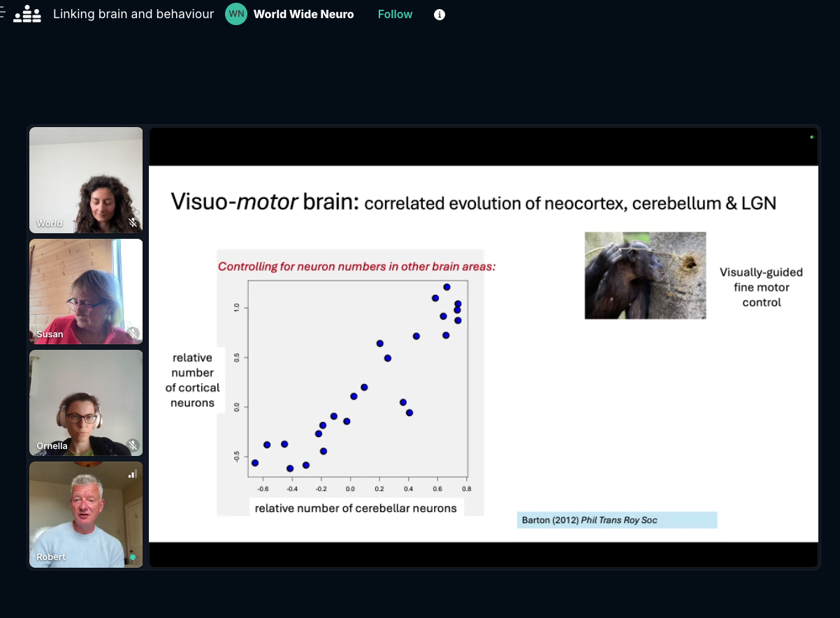Click the Barton (2012) citation box
The width and height of the screenshot is (840, 618).
(616, 520)
